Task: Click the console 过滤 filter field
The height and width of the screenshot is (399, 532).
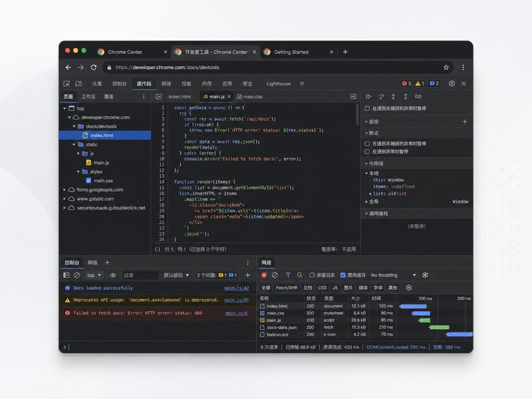Action: tap(140, 275)
